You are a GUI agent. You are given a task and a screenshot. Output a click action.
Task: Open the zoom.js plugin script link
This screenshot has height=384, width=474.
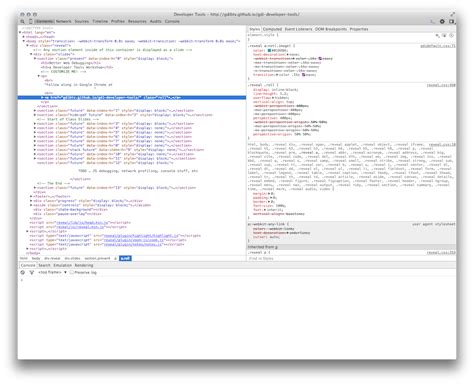pyautogui.click(x=134, y=240)
